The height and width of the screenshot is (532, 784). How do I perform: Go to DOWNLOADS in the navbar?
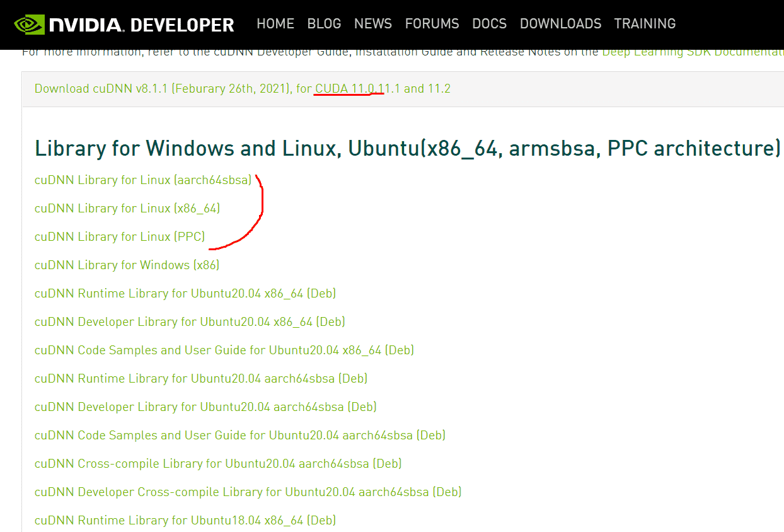click(560, 24)
